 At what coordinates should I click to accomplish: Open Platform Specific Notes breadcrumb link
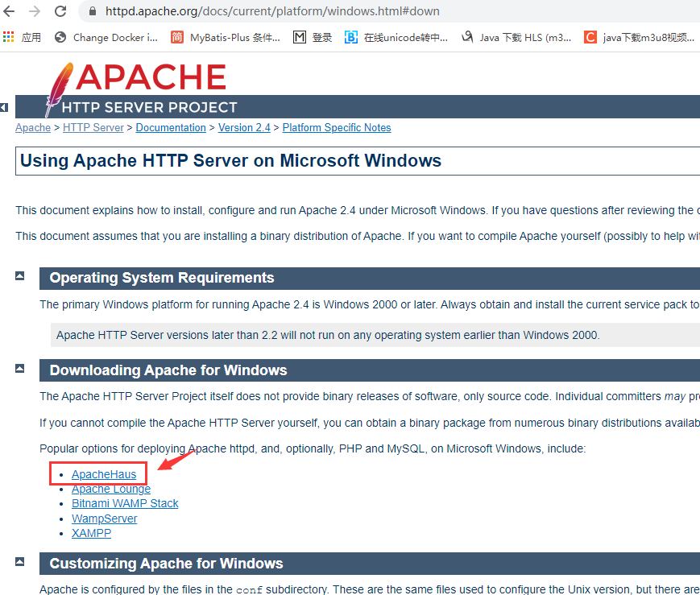pos(337,128)
